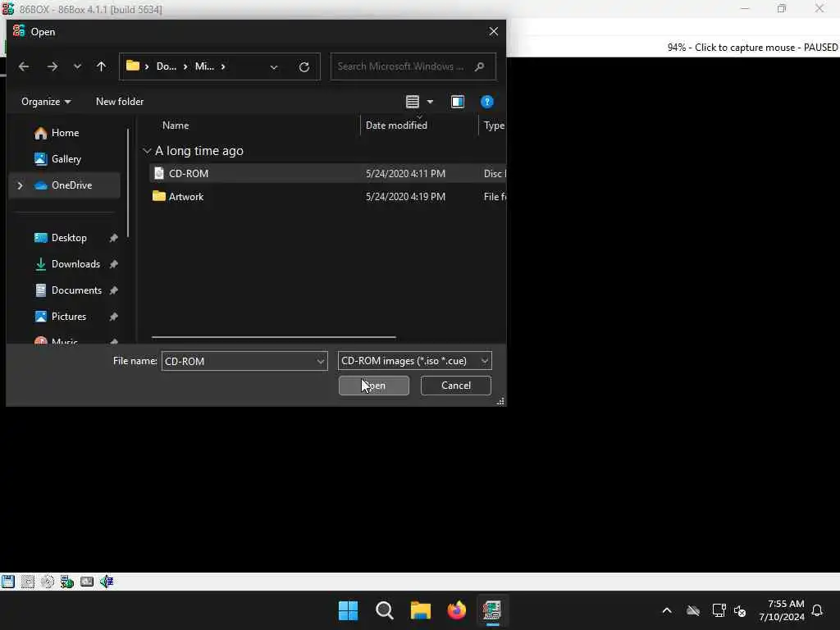This screenshot has height=630, width=840.
Task: Click the CD-ROM date '5/24/2020 4:11 PM'
Action: coord(405,174)
